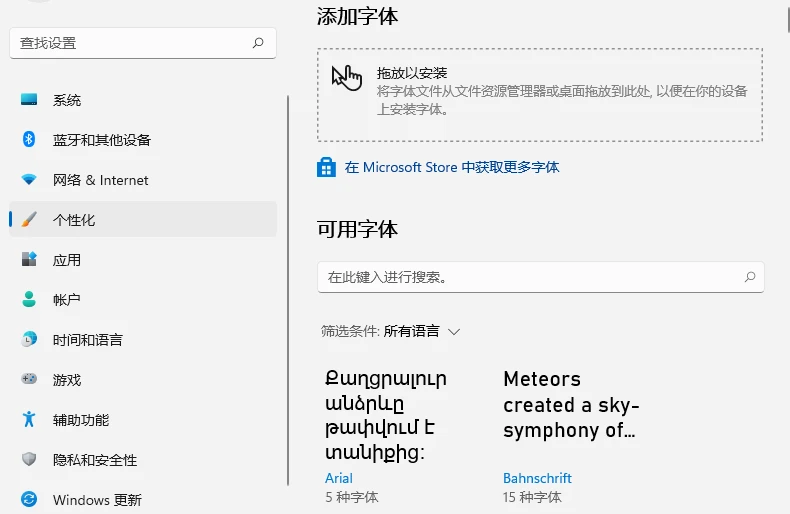
Task: Click the 网络 & Internet Wi-Fi icon
Action: pyautogui.click(x=29, y=180)
